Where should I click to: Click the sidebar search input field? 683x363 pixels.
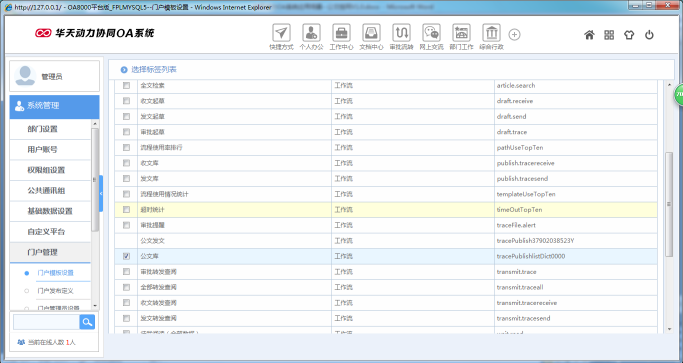coord(46,322)
